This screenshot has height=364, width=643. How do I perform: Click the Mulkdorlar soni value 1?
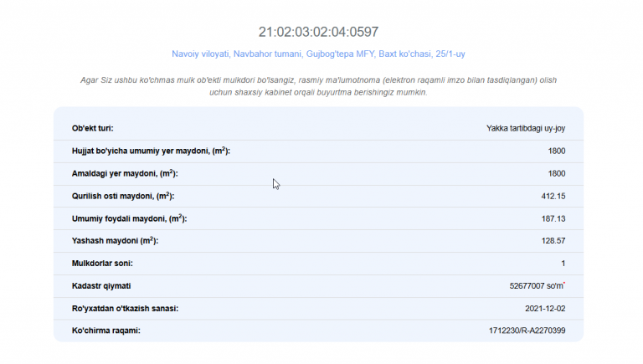563,263
